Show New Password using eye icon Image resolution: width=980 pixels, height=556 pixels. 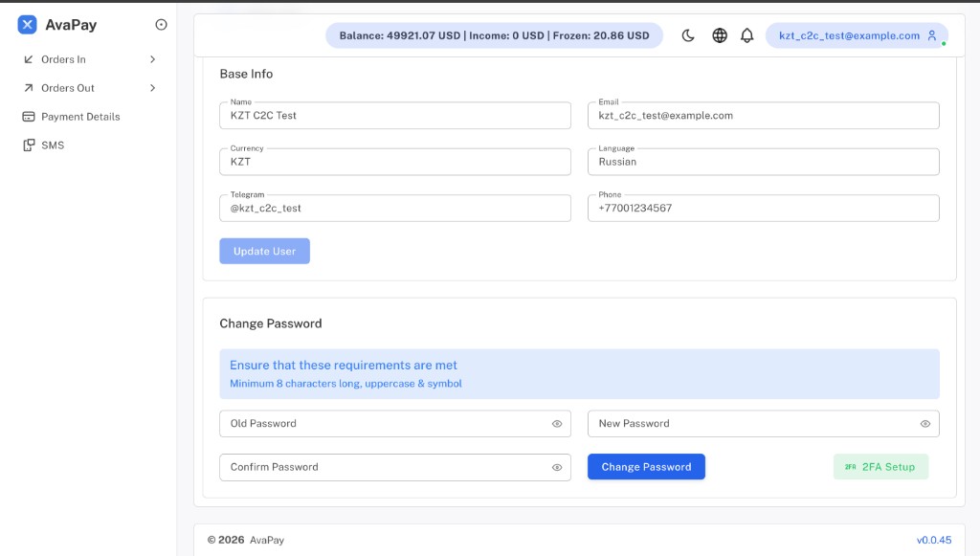[x=925, y=424]
